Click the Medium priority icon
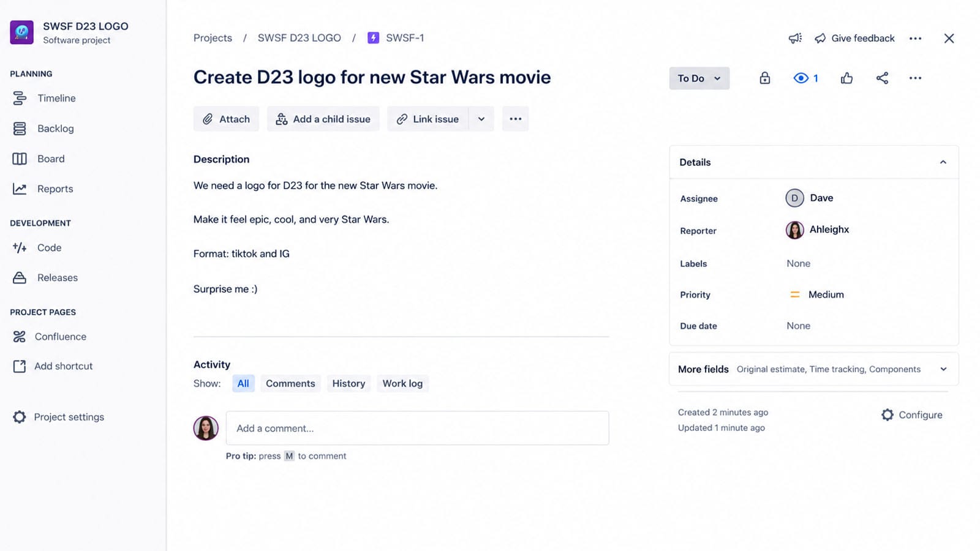 click(x=795, y=294)
